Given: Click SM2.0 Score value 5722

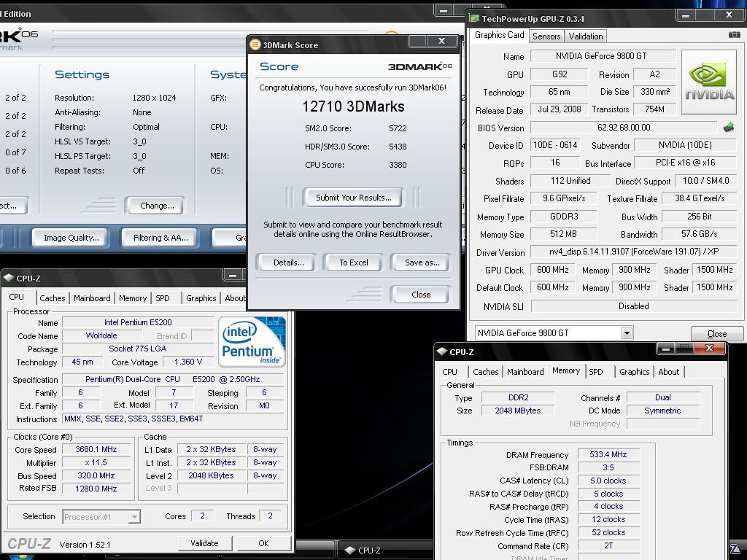Looking at the screenshot, I should pos(398,128).
